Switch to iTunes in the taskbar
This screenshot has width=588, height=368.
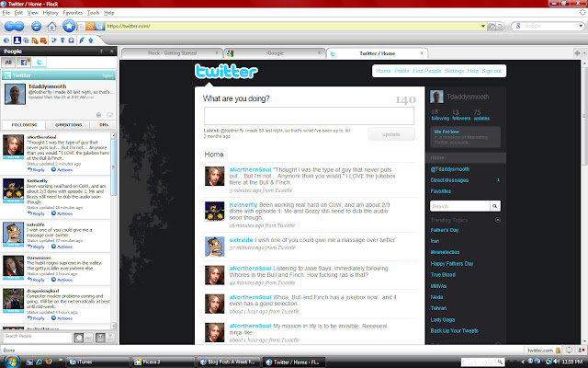[x=98, y=362]
